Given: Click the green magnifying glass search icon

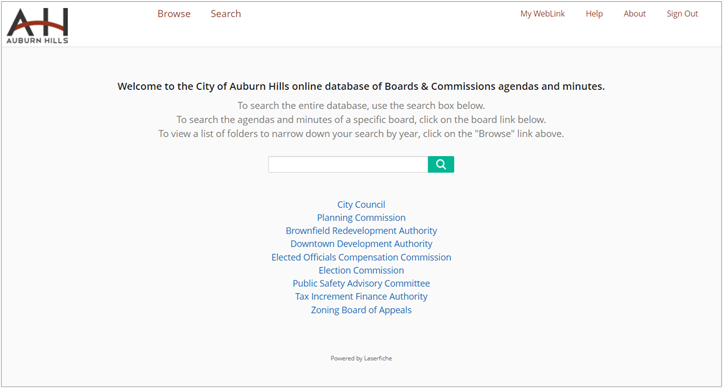Looking at the screenshot, I should [x=441, y=164].
